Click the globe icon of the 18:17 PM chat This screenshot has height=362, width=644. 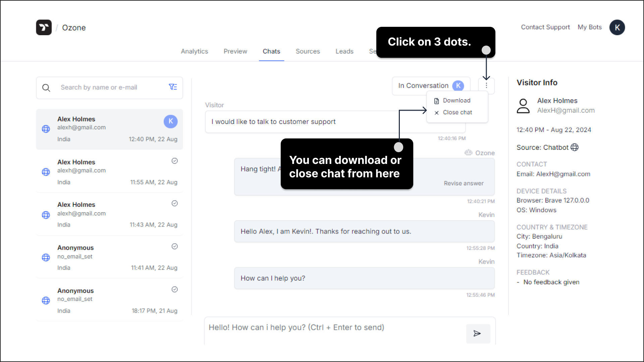[46, 300]
